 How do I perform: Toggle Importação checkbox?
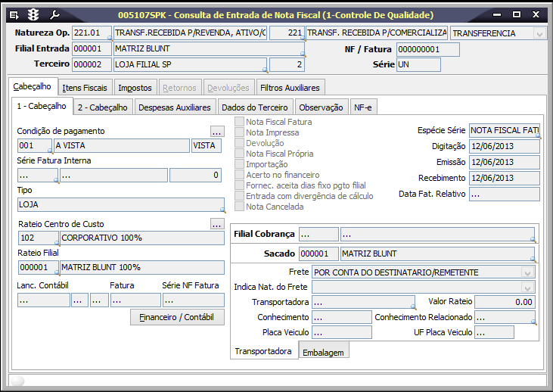pos(240,164)
